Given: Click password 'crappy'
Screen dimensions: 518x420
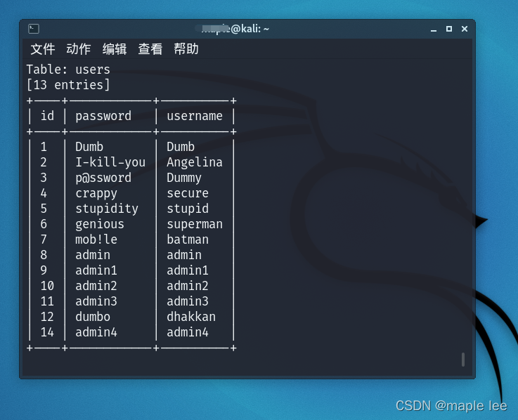Looking at the screenshot, I should [96, 193].
